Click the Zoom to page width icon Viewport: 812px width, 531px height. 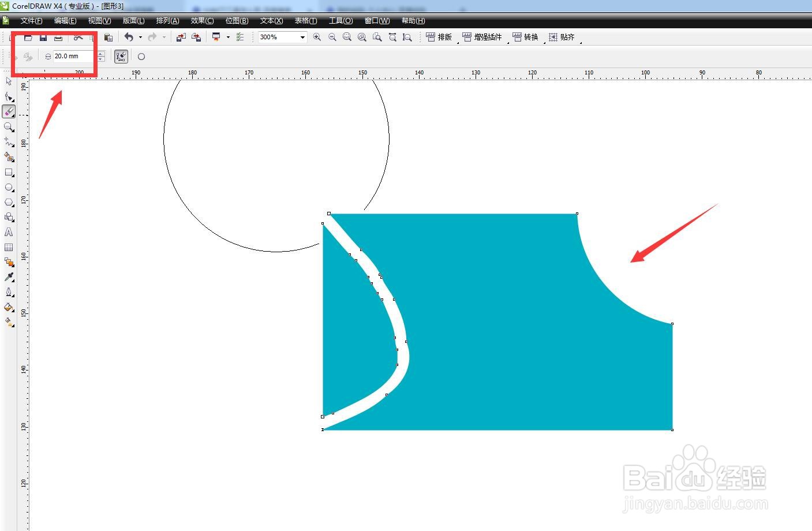click(x=392, y=37)
